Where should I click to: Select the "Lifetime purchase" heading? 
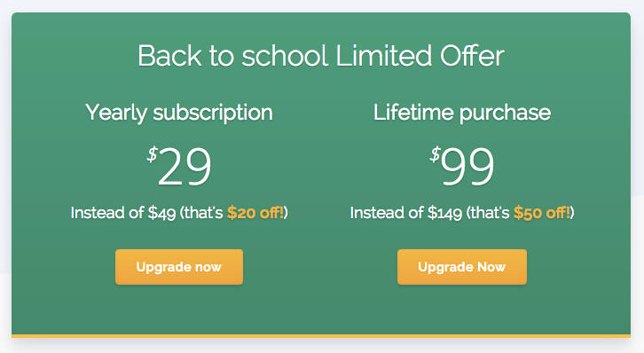(462, 113)
